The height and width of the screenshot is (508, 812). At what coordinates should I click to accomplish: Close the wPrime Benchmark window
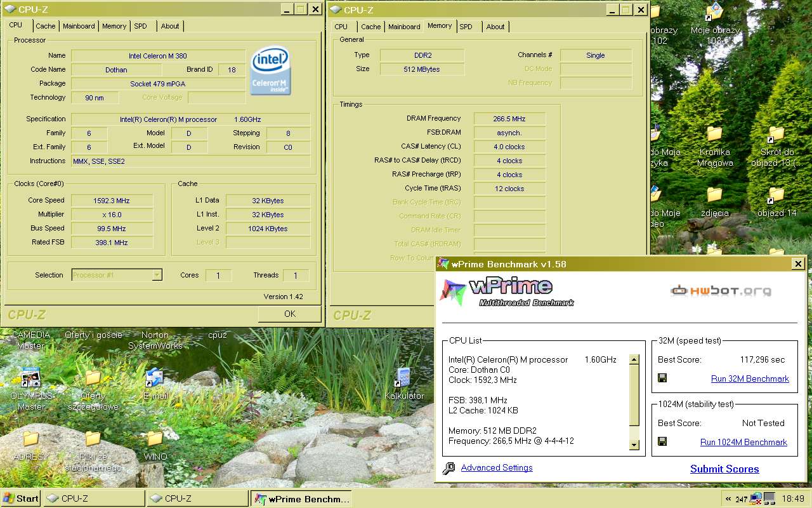click(x=798, y=264)
